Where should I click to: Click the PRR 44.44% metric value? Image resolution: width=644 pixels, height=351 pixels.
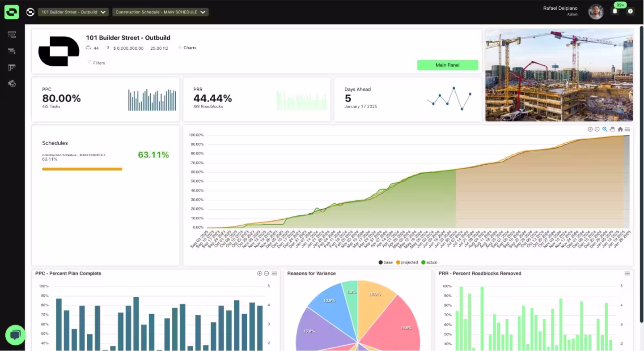coord(212,98)
